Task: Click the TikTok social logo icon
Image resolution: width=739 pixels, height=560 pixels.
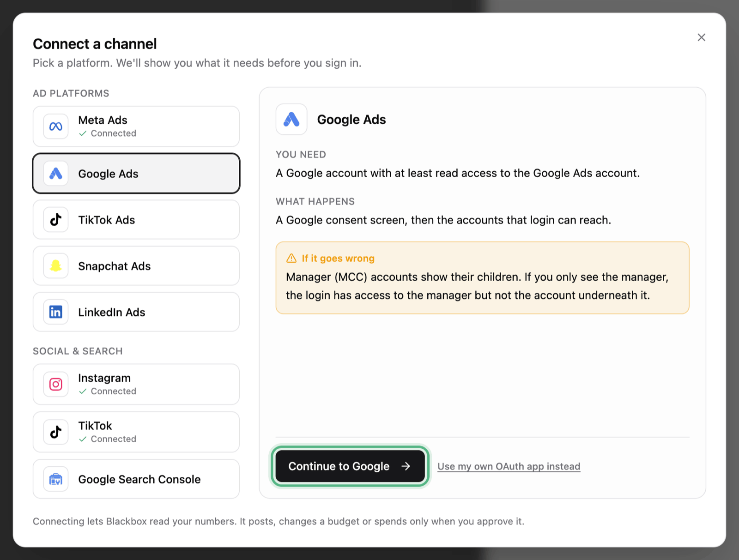Action: coord(56,432)
